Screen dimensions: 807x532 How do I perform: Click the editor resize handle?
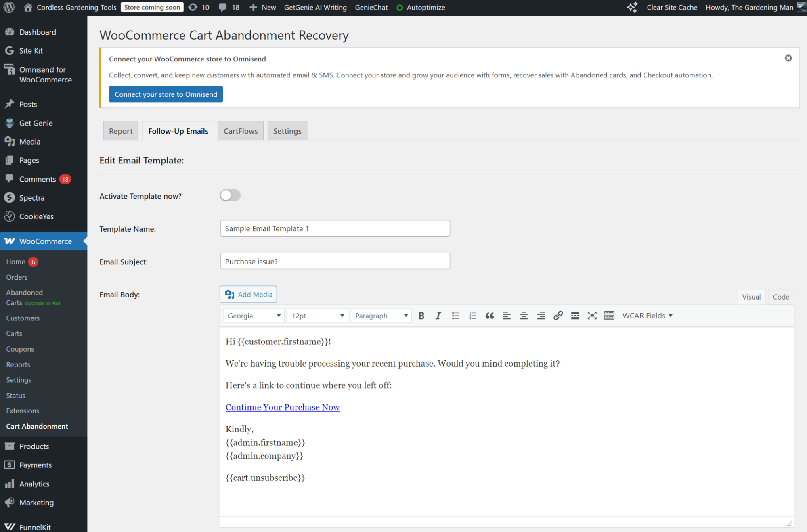pos(790,523)
